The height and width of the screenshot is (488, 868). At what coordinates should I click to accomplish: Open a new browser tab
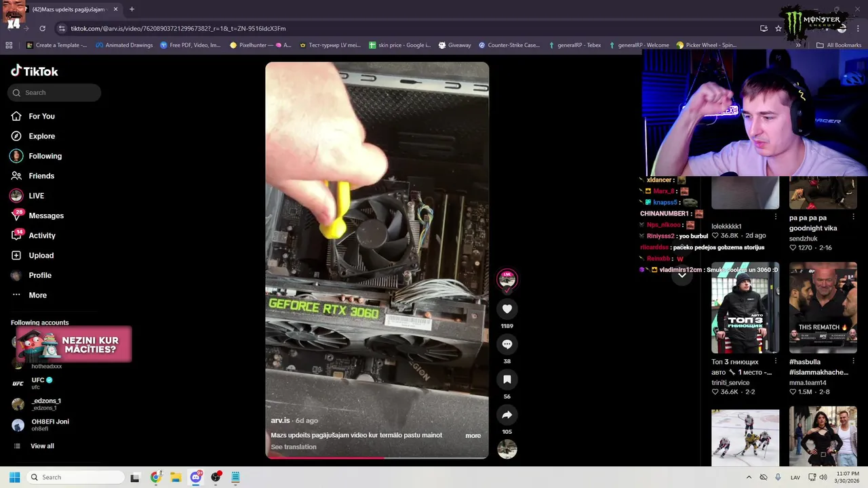tap(132, 9)
